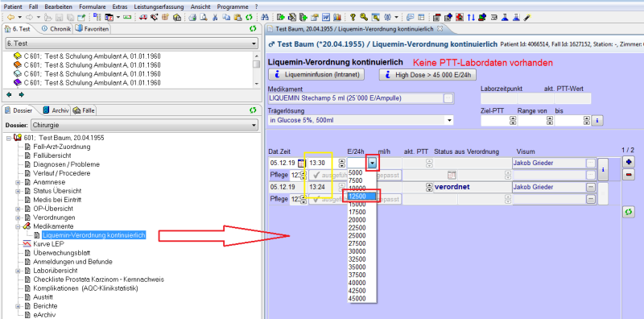Viewport: 644px width, 319px height.
Task: Click the yellow question mark icon
Action: coord(353,17)
